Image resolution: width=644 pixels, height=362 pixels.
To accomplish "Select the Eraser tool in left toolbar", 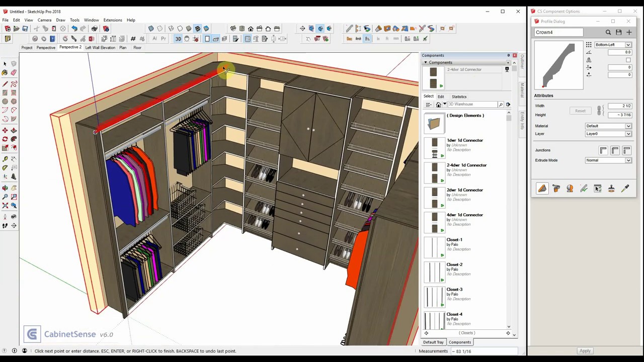I will (14, 73).
